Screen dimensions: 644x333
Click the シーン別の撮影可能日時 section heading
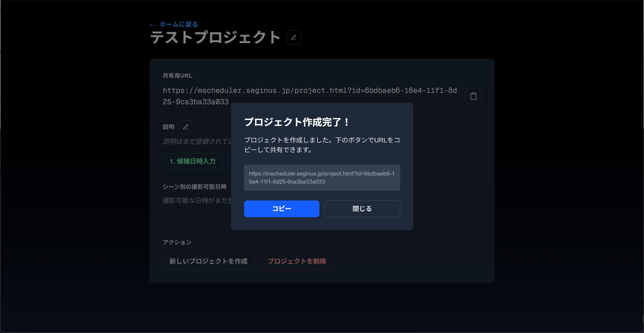[194, 187]
